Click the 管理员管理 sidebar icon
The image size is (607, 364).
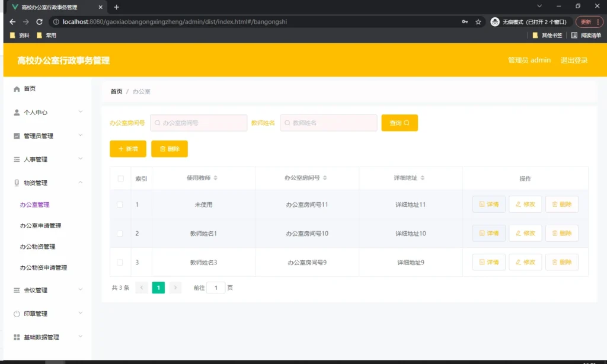[x=18, y=136]
